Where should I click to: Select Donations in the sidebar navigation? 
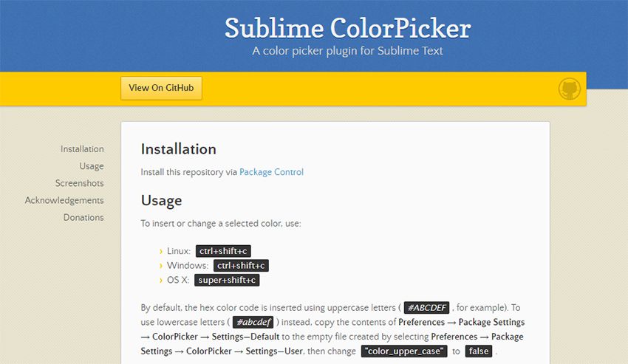coord(83,217)
